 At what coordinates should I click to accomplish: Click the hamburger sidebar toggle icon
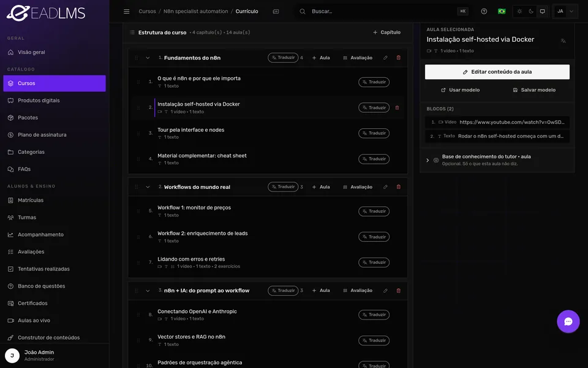tap(126, 11)
